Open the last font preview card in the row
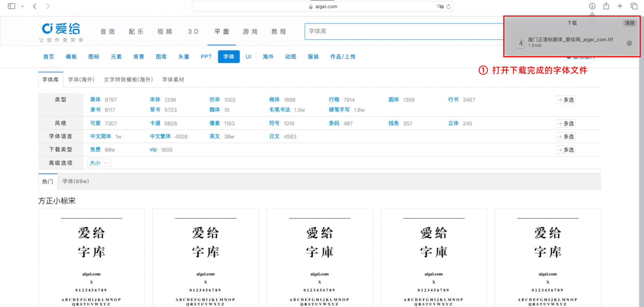This screenshot has height=307, width=644. point(548,258)
